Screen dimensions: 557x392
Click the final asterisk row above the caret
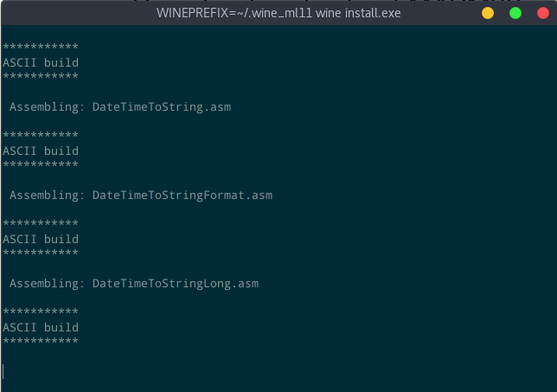[x=41, y=341]
